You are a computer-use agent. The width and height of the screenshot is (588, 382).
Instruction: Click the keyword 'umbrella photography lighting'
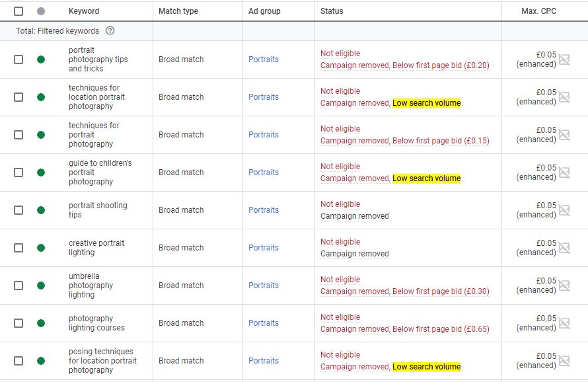[x=91, y=286]
